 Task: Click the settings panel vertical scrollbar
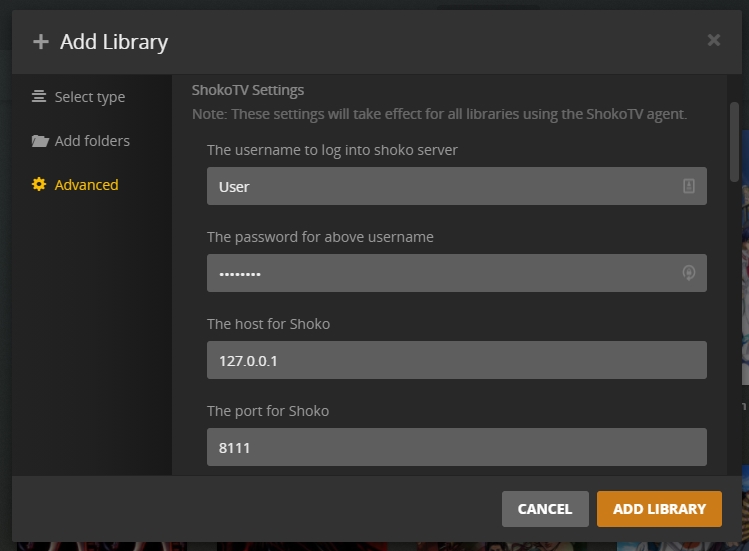pyautogui.click(x=734, y=142)
